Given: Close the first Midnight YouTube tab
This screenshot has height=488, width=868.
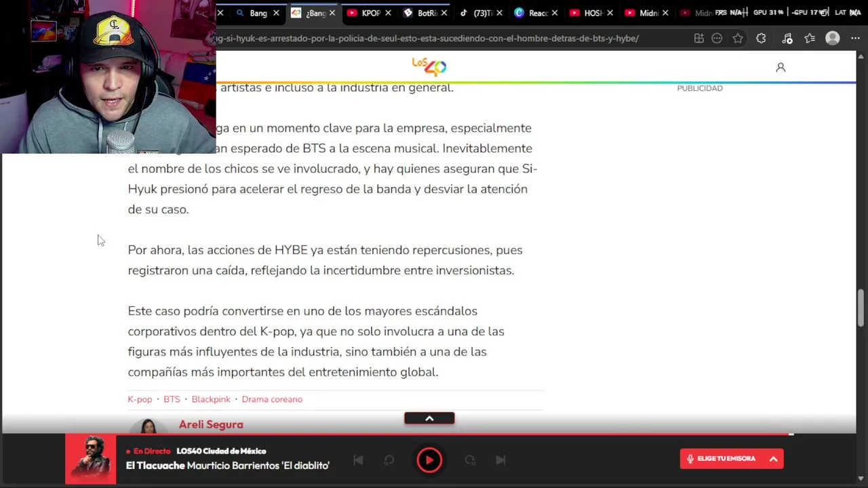Looking at the screenshot, I should [665, 13].
